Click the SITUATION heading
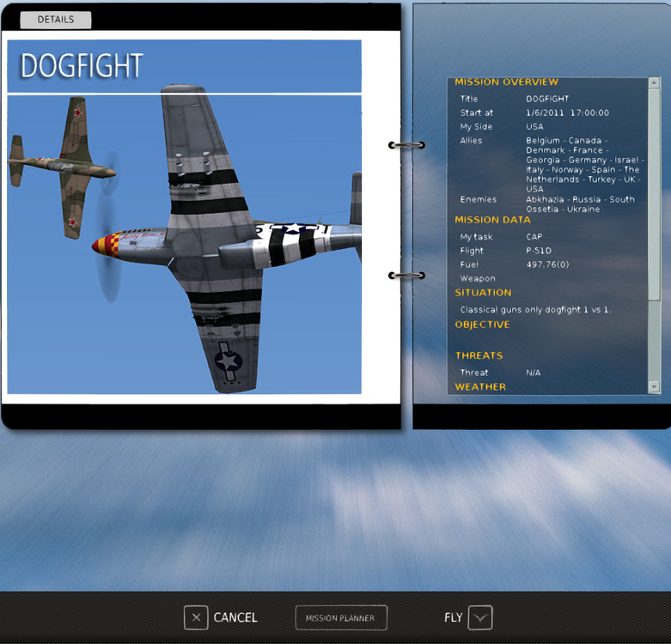The width and height of the screenshot is (671, 644). (x=483, y=293)
